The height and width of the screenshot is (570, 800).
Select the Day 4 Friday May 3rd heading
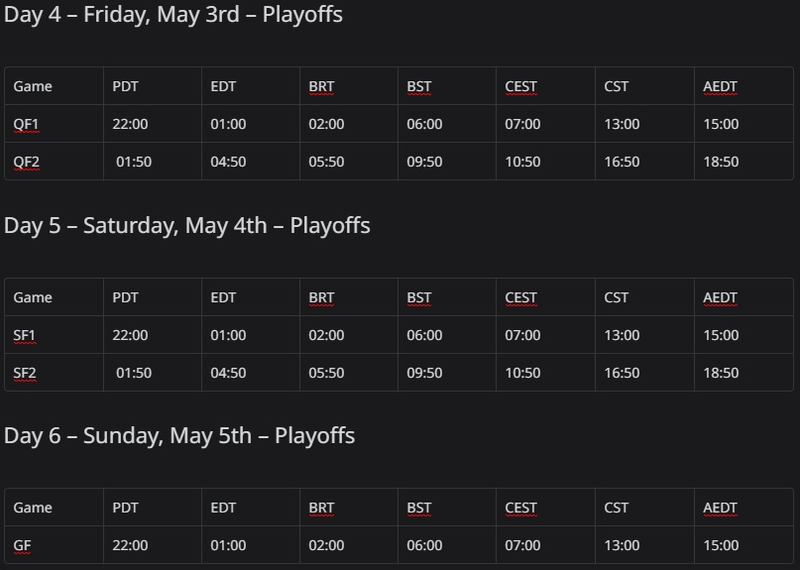(173, 14)
